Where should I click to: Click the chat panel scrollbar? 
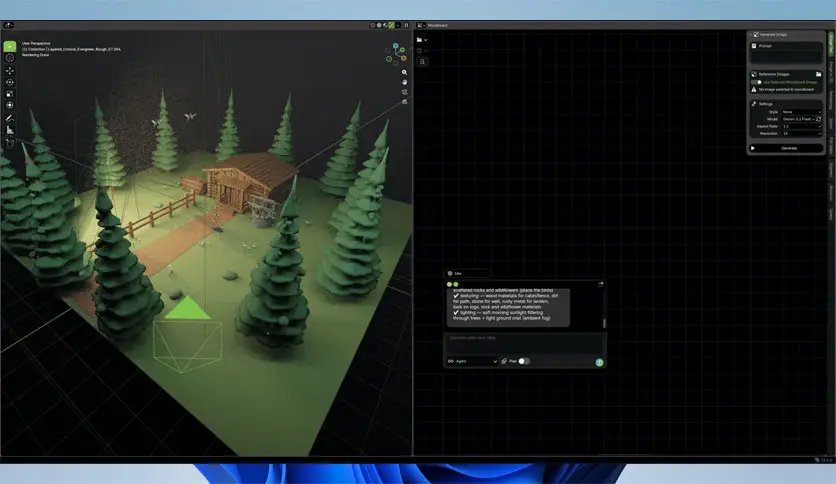pos(604,323)
